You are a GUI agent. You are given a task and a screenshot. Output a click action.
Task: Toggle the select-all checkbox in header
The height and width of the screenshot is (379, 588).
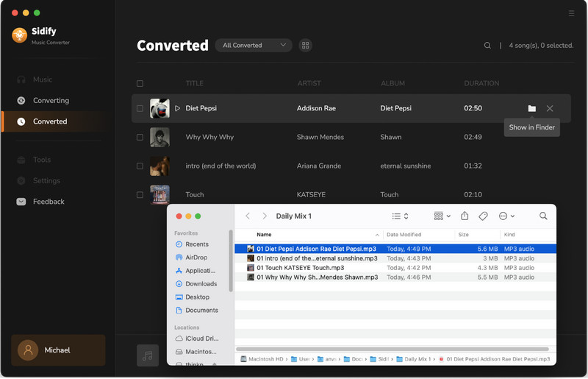coord(140,83)
